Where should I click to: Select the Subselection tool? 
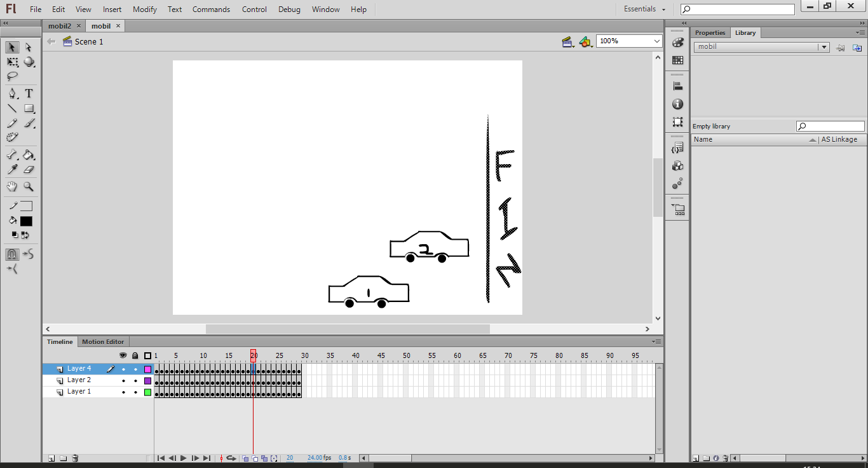[x=28, y=47]
